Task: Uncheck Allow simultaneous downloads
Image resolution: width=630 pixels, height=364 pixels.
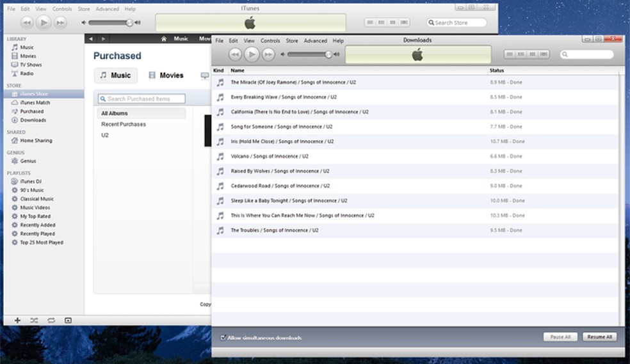Action: (223, 338)
